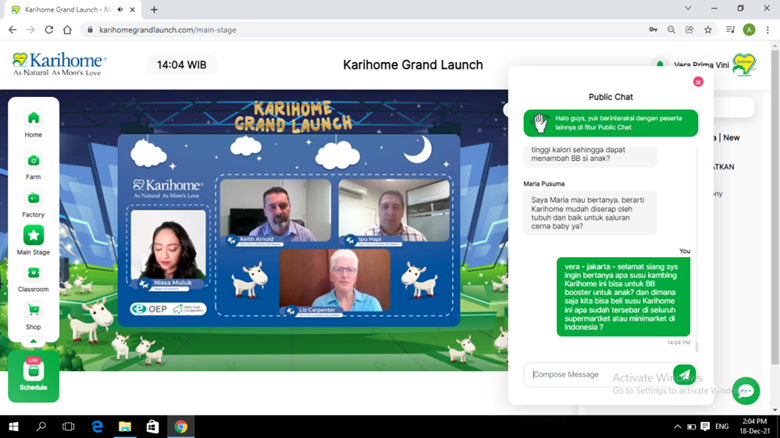Close the Public Chat panel
The height and width of the screenshot is (438, 780).
click(x=698, y=82)
